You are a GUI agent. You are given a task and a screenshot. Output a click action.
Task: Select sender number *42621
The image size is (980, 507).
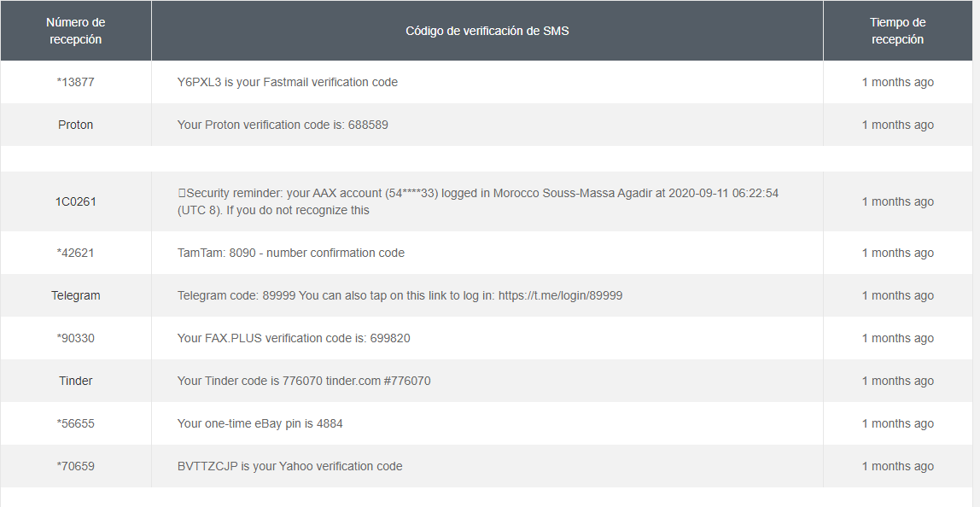pyautogui.click(x=75, y=253)
